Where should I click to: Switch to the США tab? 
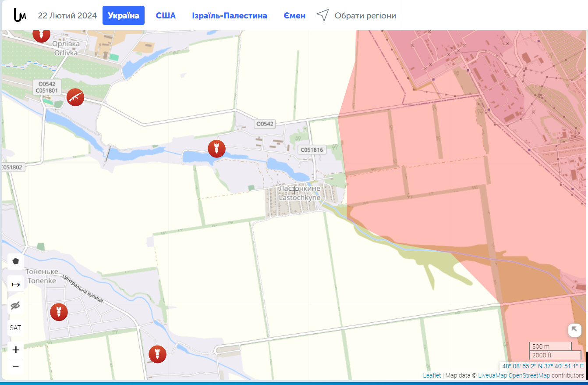click(x=166, y=16)
